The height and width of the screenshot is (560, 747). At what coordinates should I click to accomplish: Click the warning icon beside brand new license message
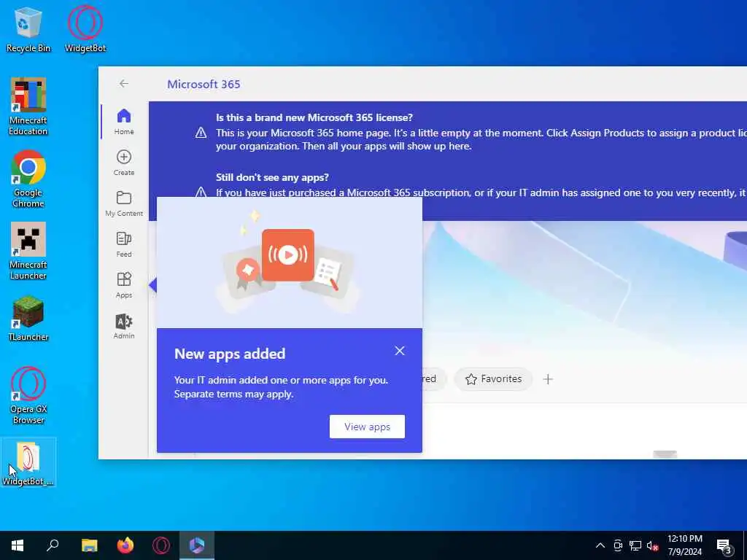pyautogui.click(x=201, y=133)
